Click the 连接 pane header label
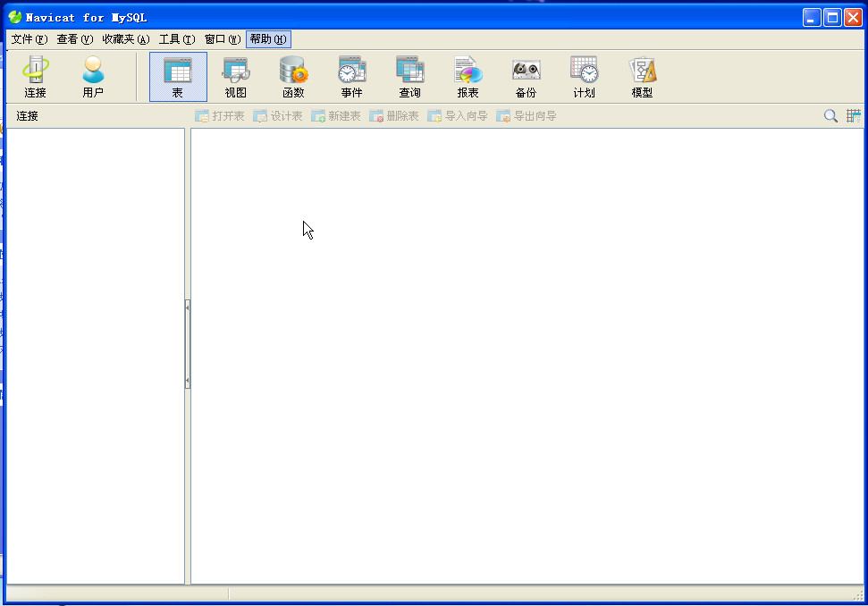This screenshot has width=868, height=606. click(x=27, y=115)
